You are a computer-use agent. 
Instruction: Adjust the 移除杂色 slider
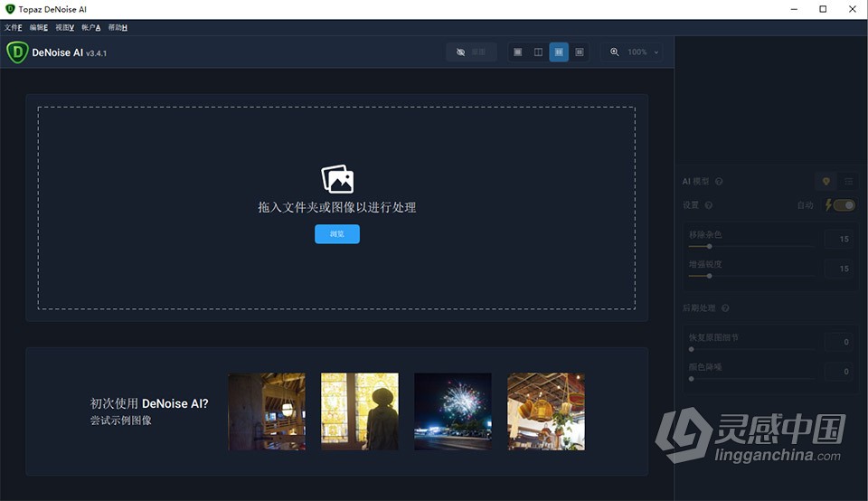(751, 246)
